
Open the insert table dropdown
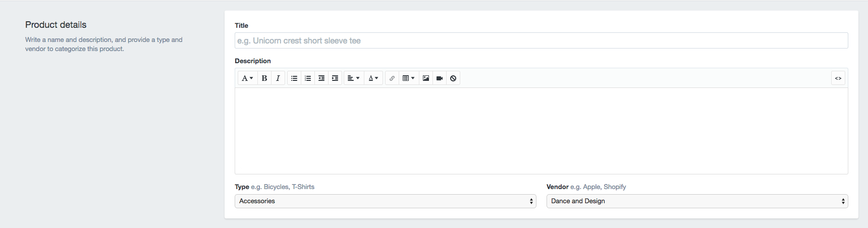tap(409, 78)
